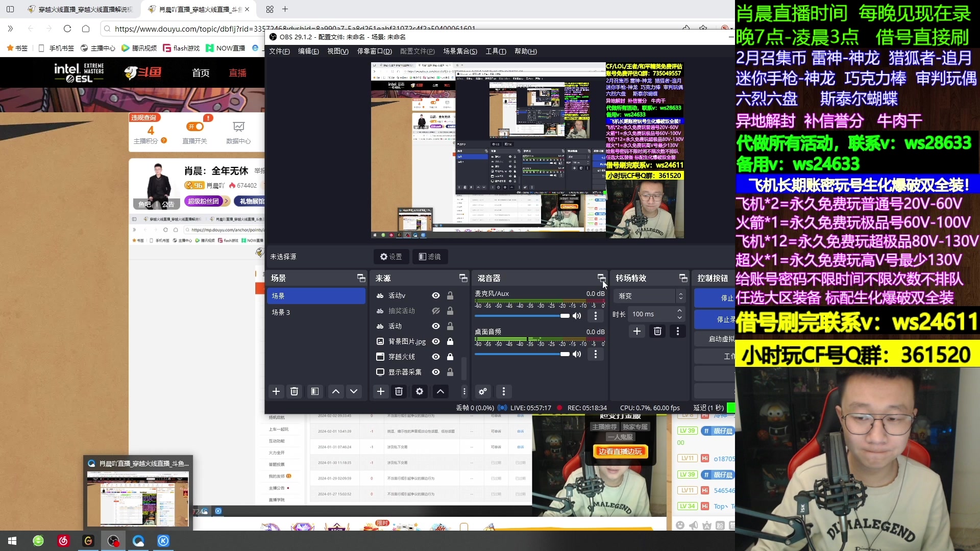The image size is (980, 551).
Task: Open 腾讯视频 bookmark
Action: coord(139,48)
